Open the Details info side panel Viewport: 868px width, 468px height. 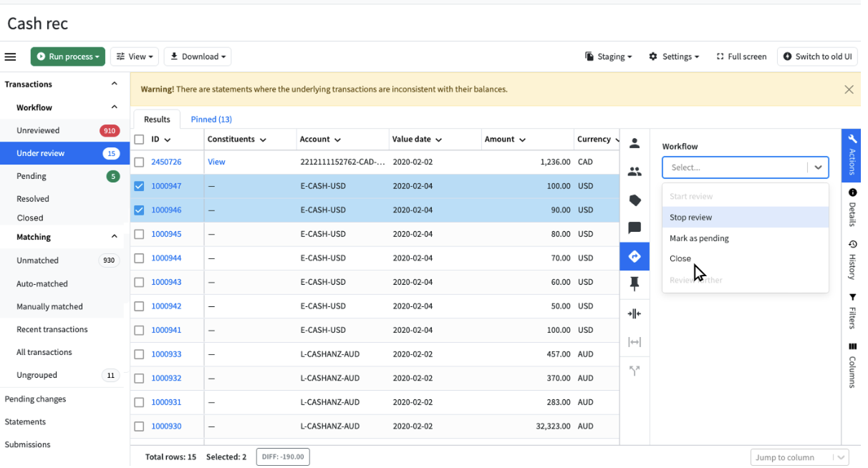[x=852, y=207]
